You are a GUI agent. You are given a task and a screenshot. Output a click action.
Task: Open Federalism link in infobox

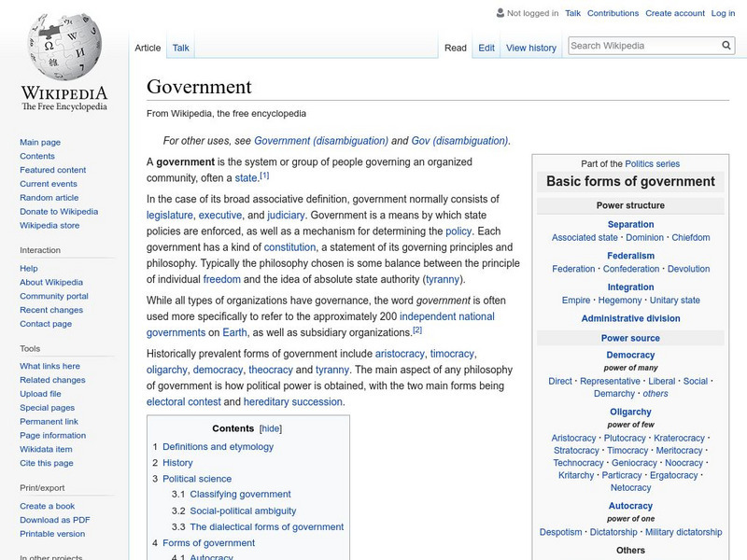pyautogui.click(x=631, y=255)
